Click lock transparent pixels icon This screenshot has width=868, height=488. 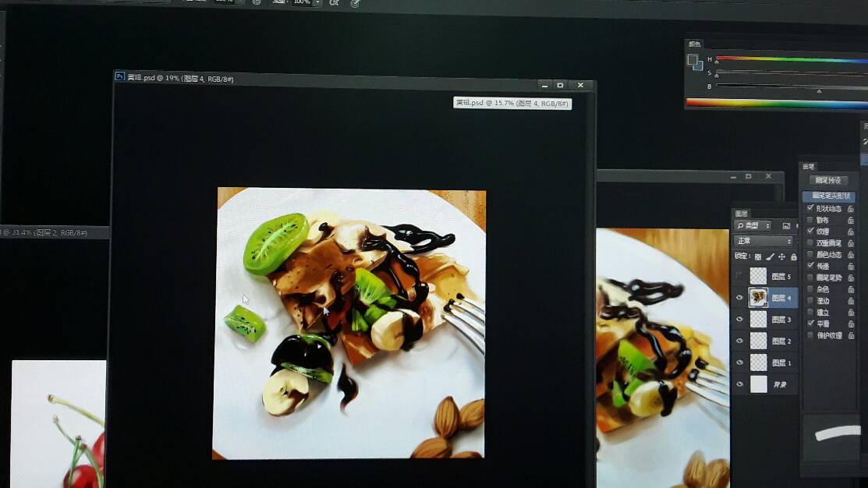point(758,256)
